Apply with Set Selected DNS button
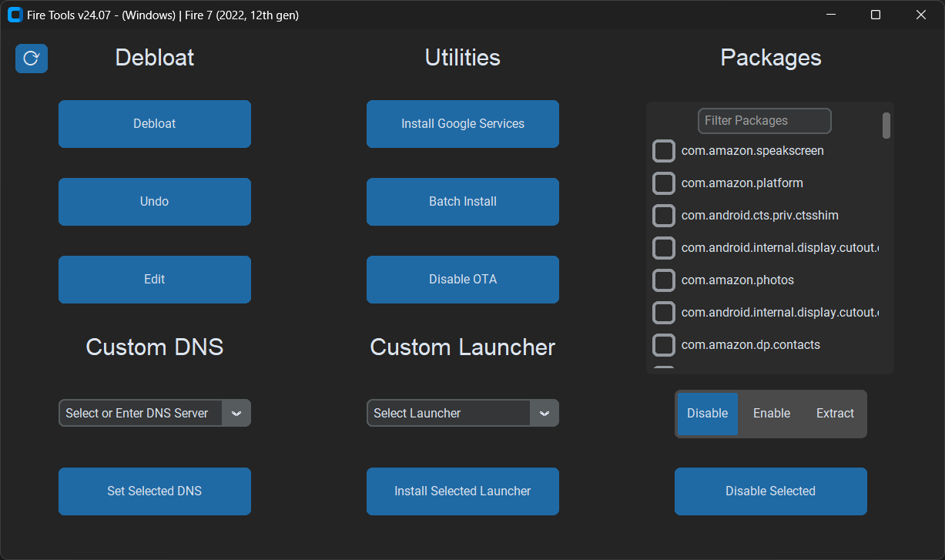This screenshot has height=560, width=945. [155, 491]
